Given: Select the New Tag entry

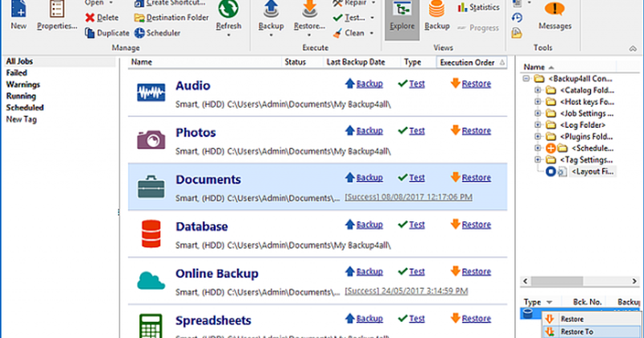Looking at the screenshot, I should click(x=22, y=120).
